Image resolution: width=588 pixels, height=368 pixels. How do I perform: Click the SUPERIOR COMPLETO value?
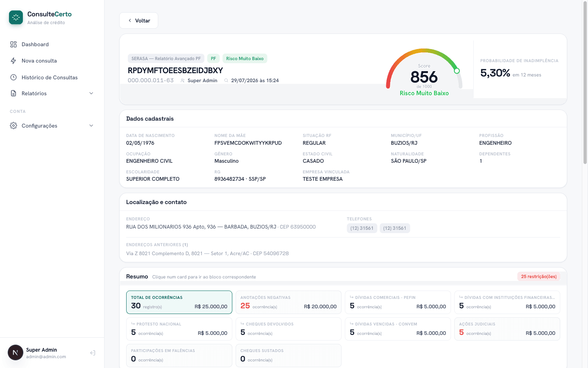pos(153,179)
